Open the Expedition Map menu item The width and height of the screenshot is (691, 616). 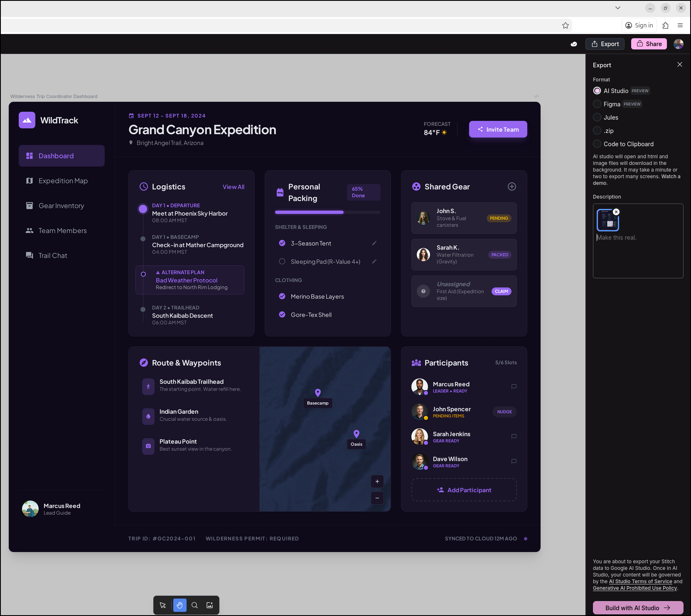pyautogui.click(x=63, y=181)
